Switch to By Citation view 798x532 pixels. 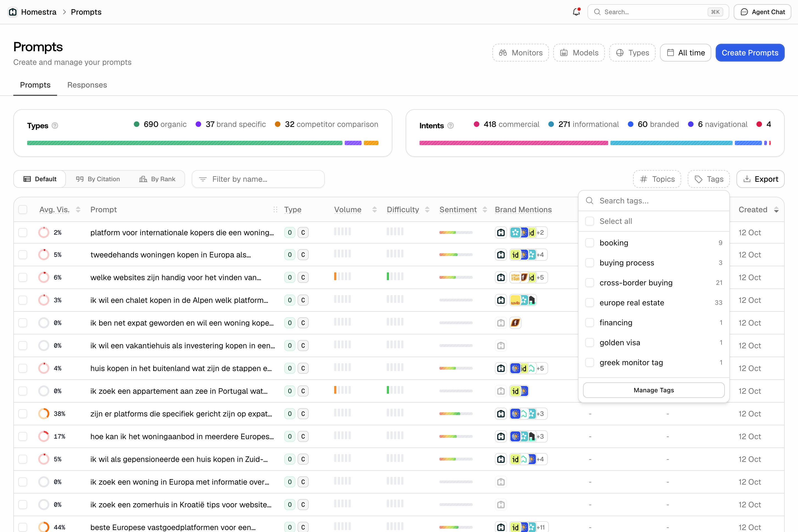pyautogui.click(x=98, y=179)
